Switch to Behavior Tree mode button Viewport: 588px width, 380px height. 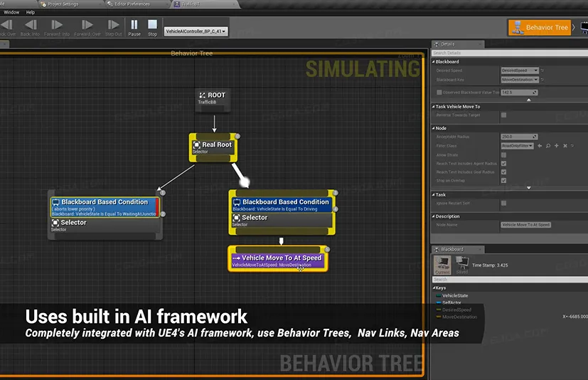(540, 28)
